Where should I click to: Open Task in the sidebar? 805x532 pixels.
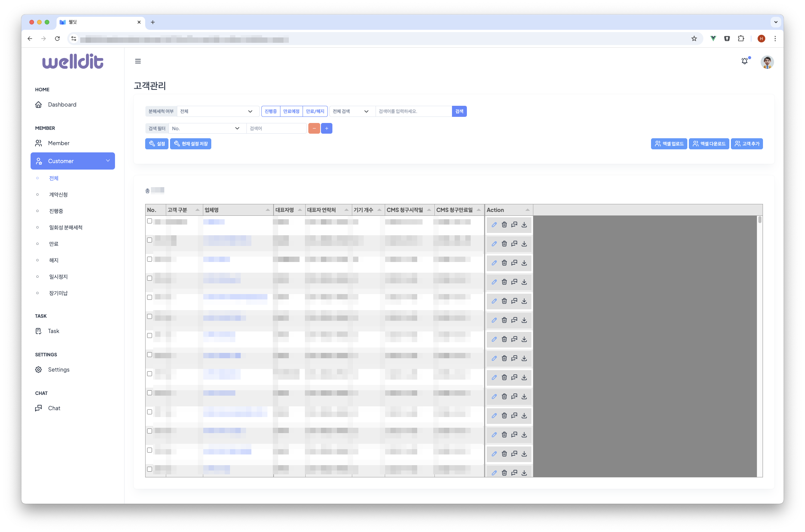coord(53,331)
